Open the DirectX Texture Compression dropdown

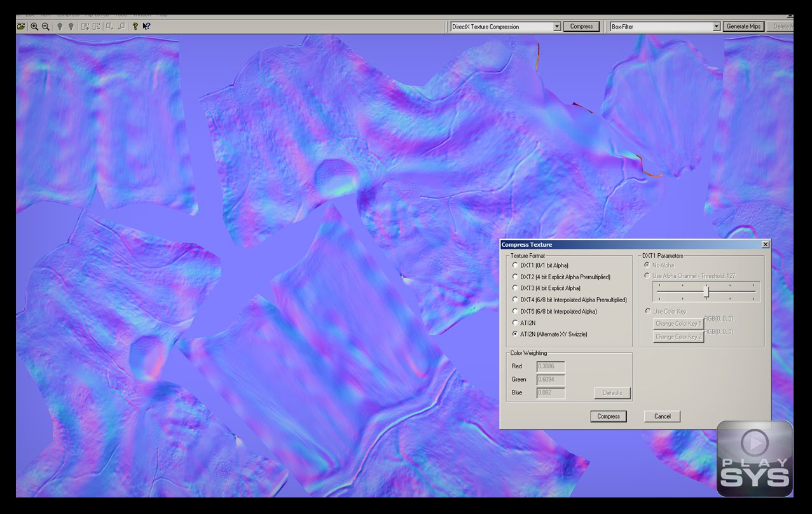tap(557, 27)
